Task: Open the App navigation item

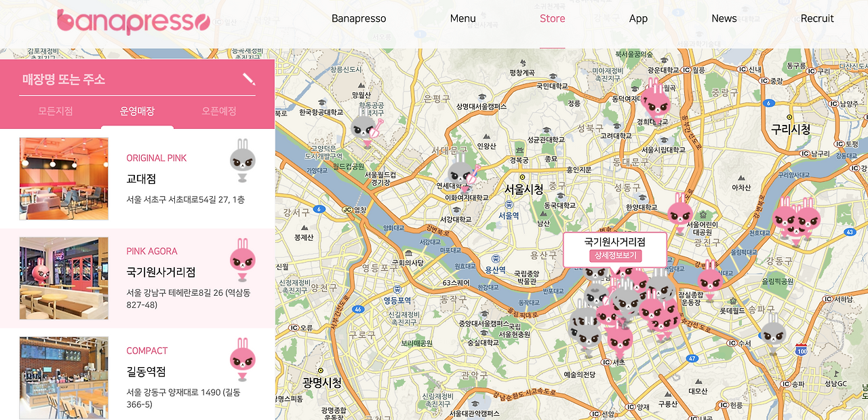Action: click(x=638, y=18)
